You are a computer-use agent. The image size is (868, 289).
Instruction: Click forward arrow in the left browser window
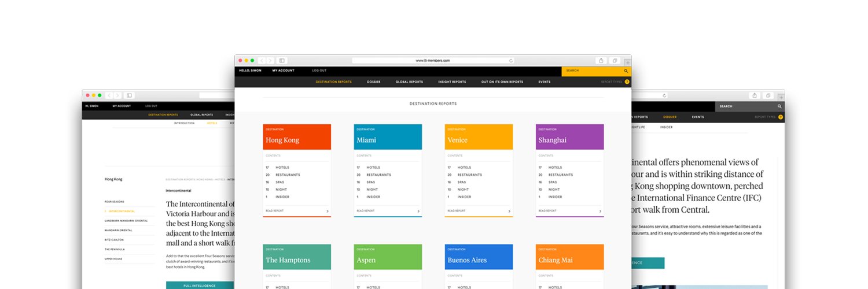click(x=117, y=95)
